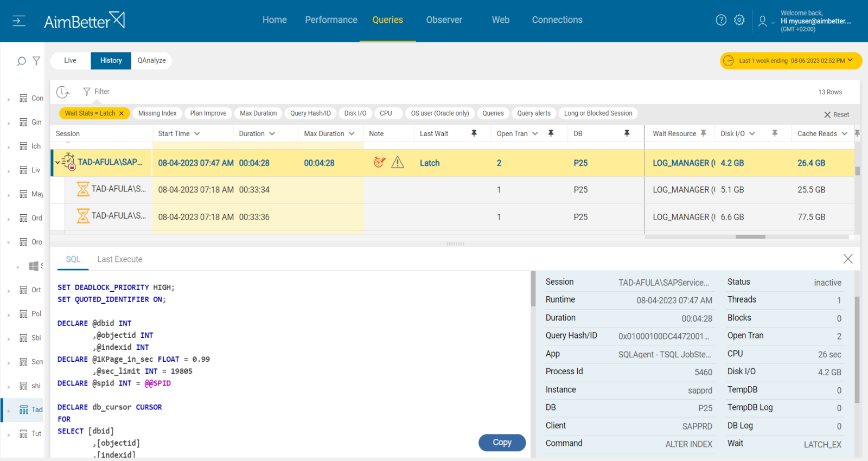The width and height of the screenshot is (868, 461).
Task: Toggle the Disk I/O filter chip
Action: (355, 113)
